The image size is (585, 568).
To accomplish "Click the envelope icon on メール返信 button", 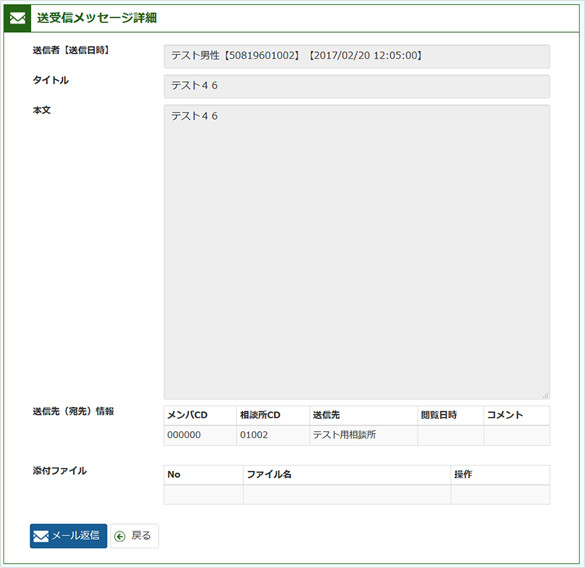I will coord(41,536).
